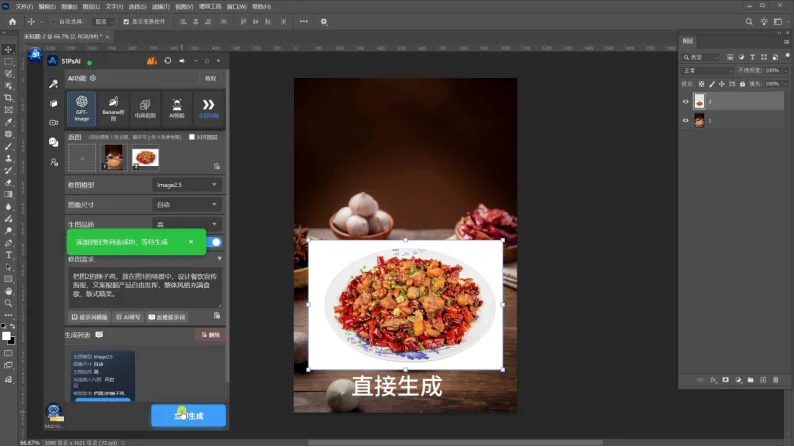Select the Rectangular Marquee tool
794x447 pixels.
click(x=8, y=61)
